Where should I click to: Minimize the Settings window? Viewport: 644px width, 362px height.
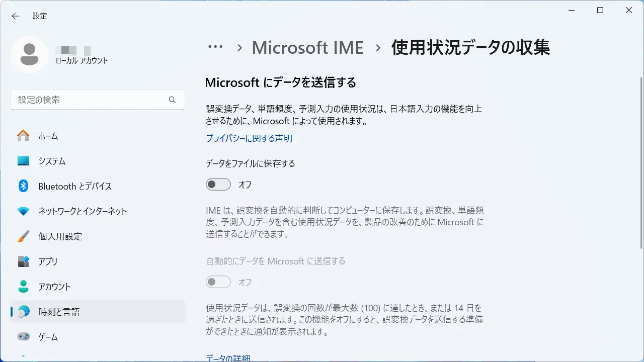572,10
